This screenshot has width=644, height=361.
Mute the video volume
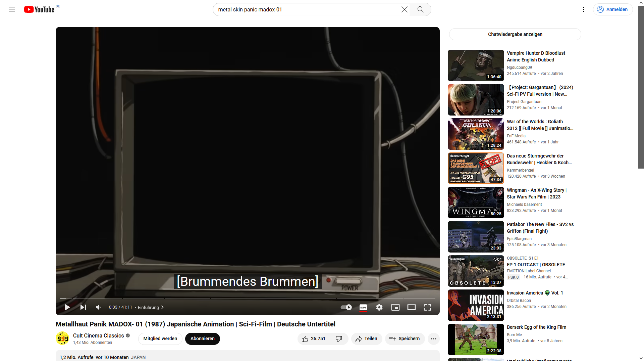(98, 307)
